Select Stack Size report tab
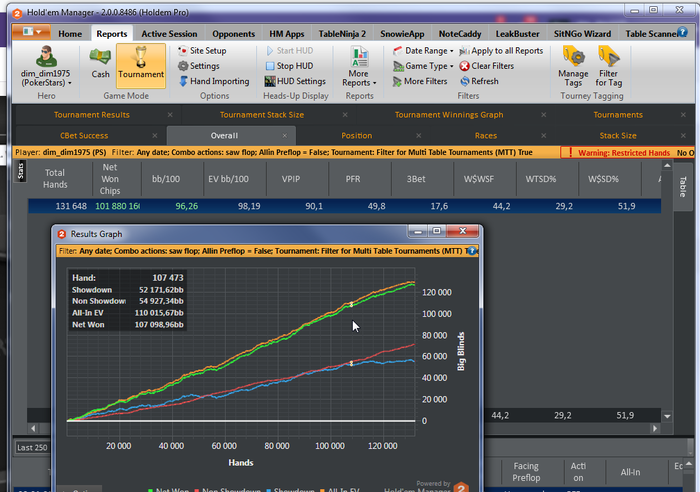Screen dimensions: 700x492 618,135
